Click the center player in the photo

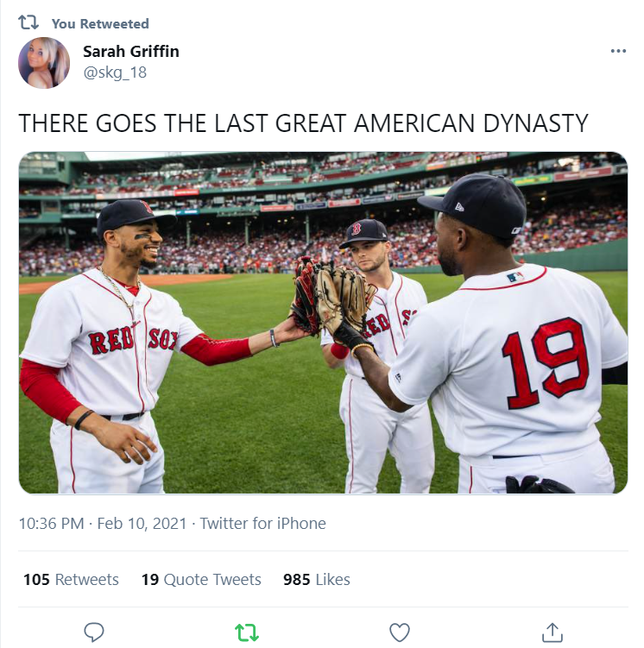(x=378, y=355)
